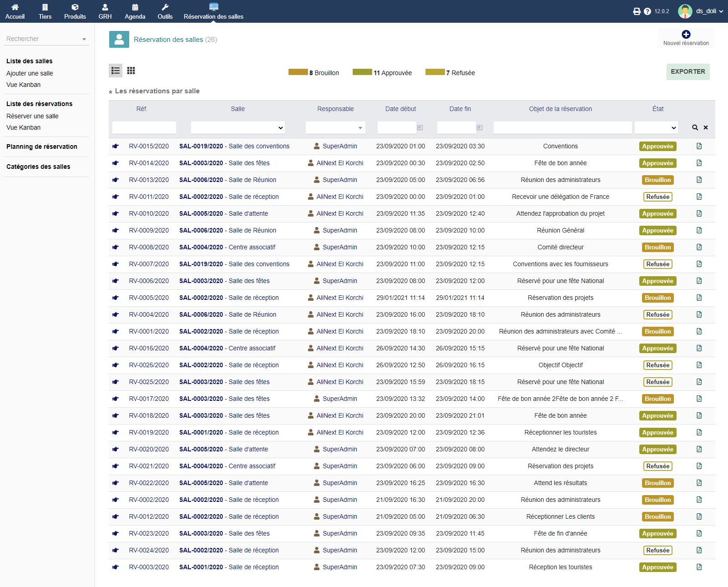Click Brouillon badge of RV-0022/2020 row

pos(658,483)
